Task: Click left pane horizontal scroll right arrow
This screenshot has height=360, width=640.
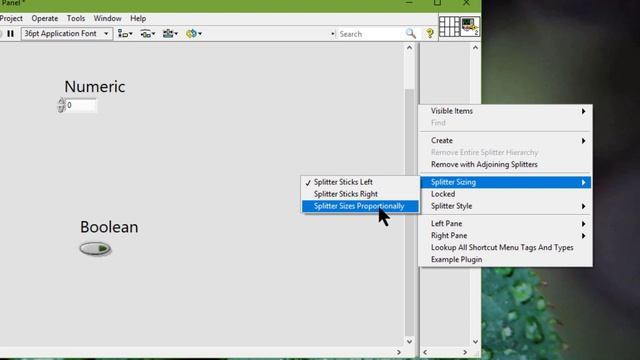Action: pos(399,352)
